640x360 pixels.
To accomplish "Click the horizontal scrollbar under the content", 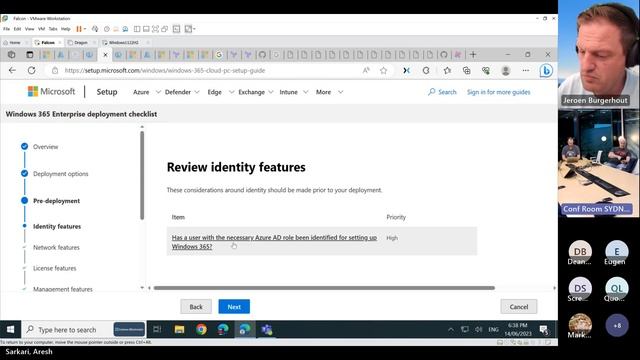I will (324, 288).
